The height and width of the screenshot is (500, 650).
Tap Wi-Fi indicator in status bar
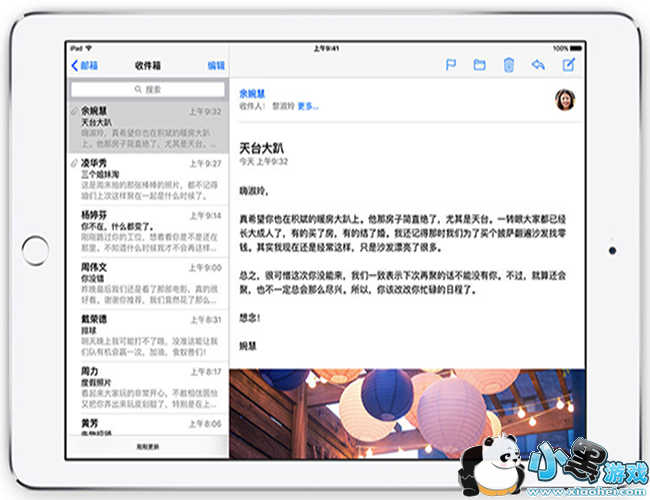coord(89,48)
